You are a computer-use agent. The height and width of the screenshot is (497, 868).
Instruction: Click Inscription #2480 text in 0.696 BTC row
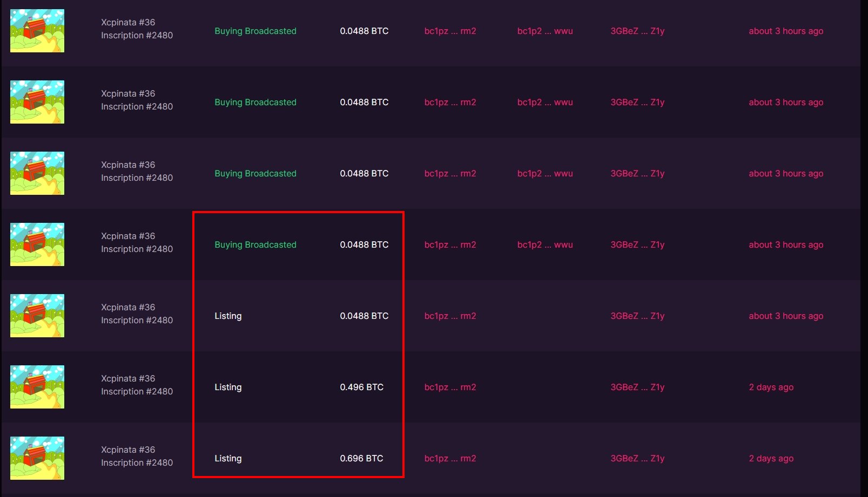point(137,462)
